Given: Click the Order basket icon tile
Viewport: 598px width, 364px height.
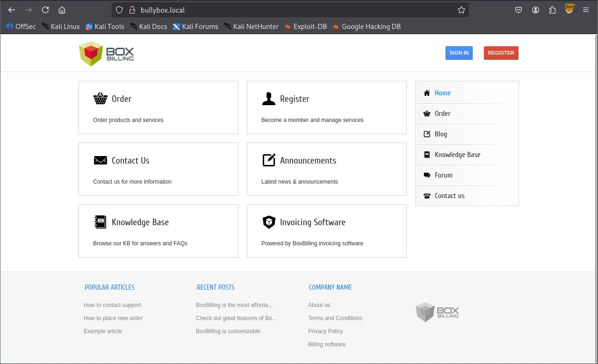Looking at the screenshot, I should pos(100,99).
